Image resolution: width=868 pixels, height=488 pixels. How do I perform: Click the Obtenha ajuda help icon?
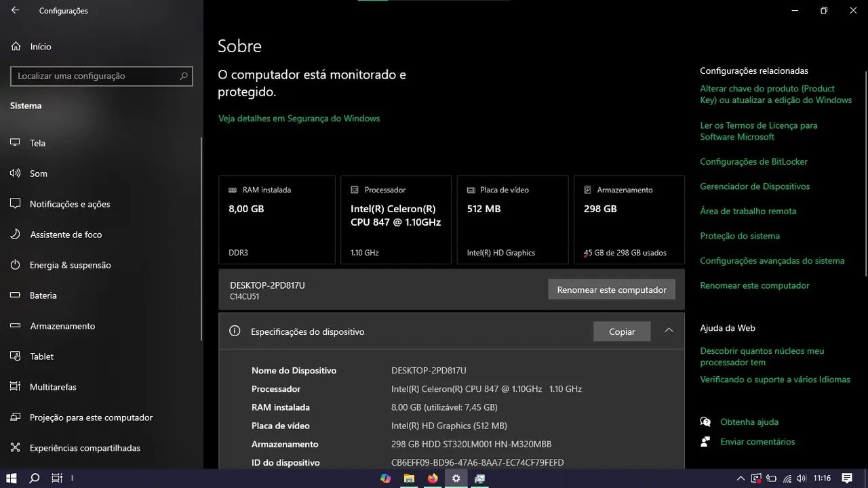705,422
